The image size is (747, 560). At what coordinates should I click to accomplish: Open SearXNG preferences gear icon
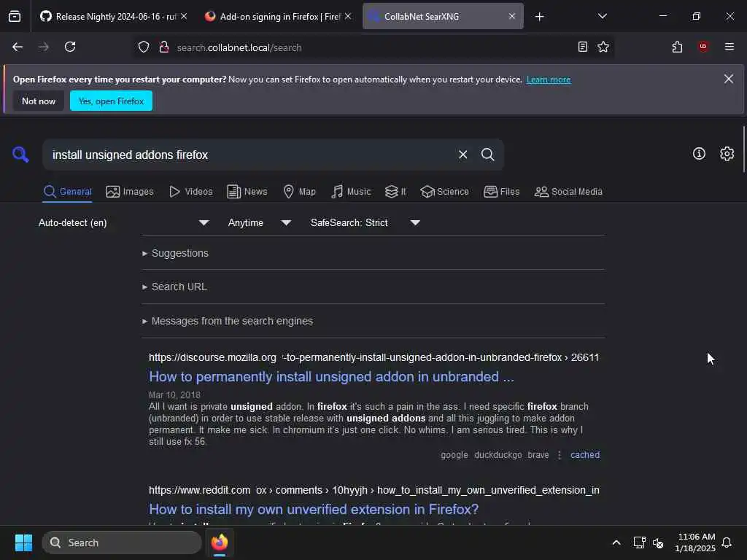coord(727,154)
